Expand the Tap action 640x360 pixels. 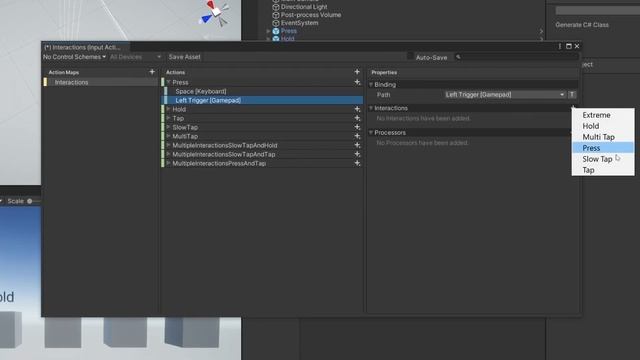168,118
